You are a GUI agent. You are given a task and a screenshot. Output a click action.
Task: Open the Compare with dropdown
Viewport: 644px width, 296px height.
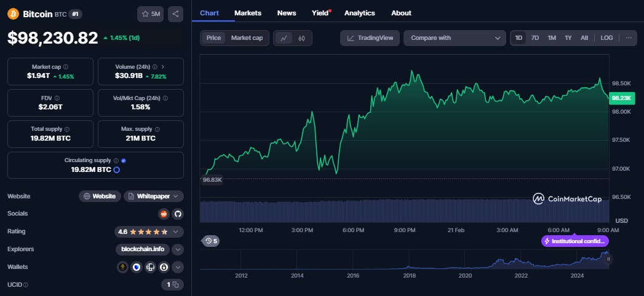click(x=455, y=37)
